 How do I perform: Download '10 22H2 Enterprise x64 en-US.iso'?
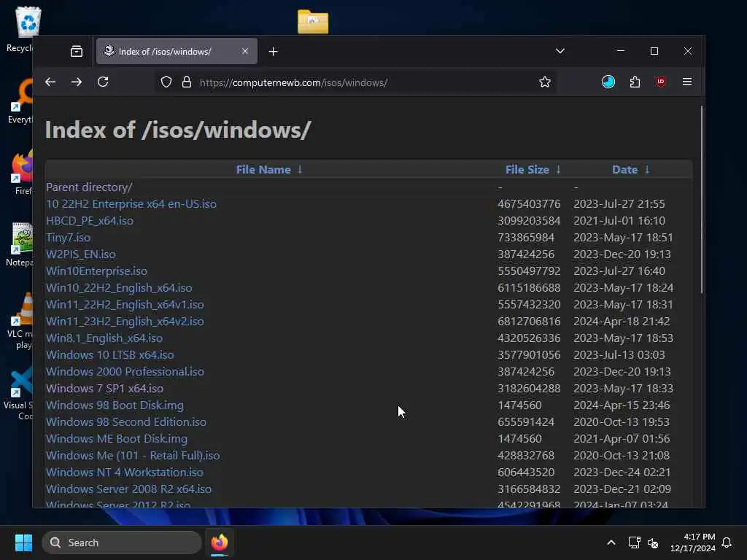click(131, 204)
